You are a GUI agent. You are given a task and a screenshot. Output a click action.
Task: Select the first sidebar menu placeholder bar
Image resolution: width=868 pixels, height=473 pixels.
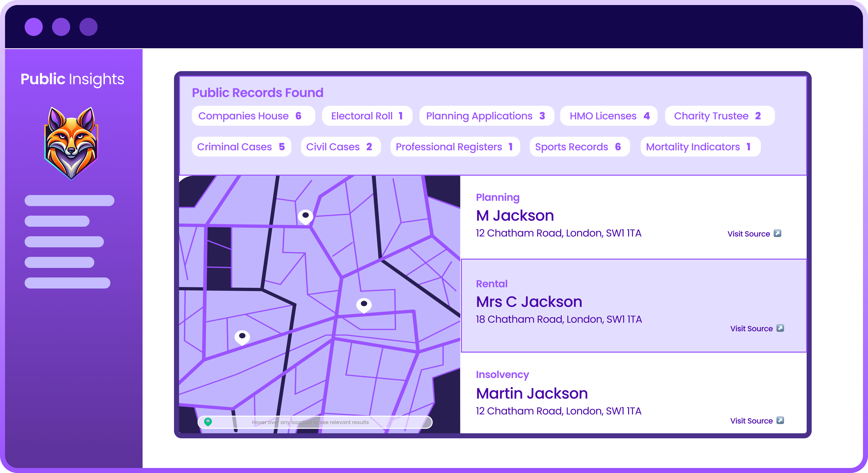coord(69,201)
